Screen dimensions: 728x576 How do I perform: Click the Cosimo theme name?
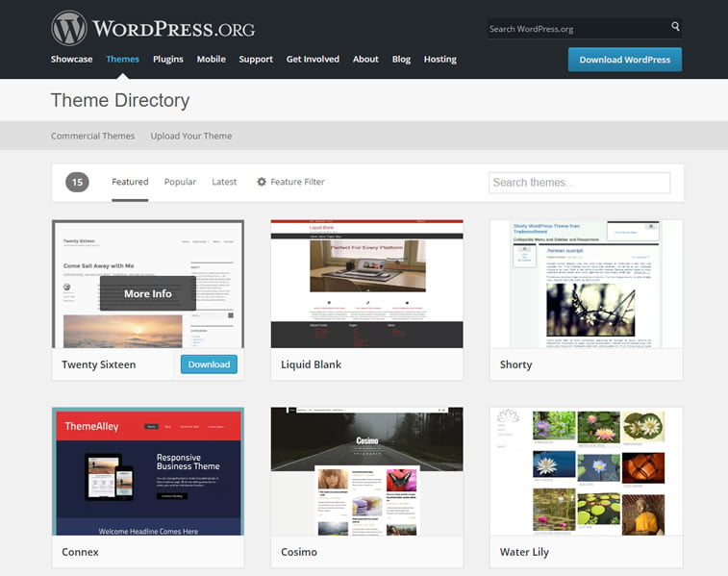[x=299, y=552]
